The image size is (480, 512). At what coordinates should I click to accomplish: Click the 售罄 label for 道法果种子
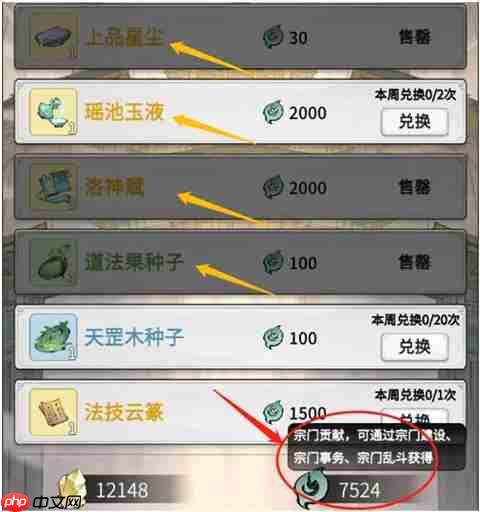(x=414, y=262)
